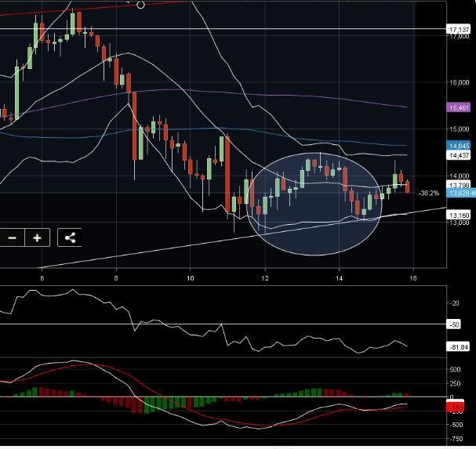The height and width of the screenshot is (449, 476).
Task: Click the blue 14,645 moving average label
Action: (459, 146)
